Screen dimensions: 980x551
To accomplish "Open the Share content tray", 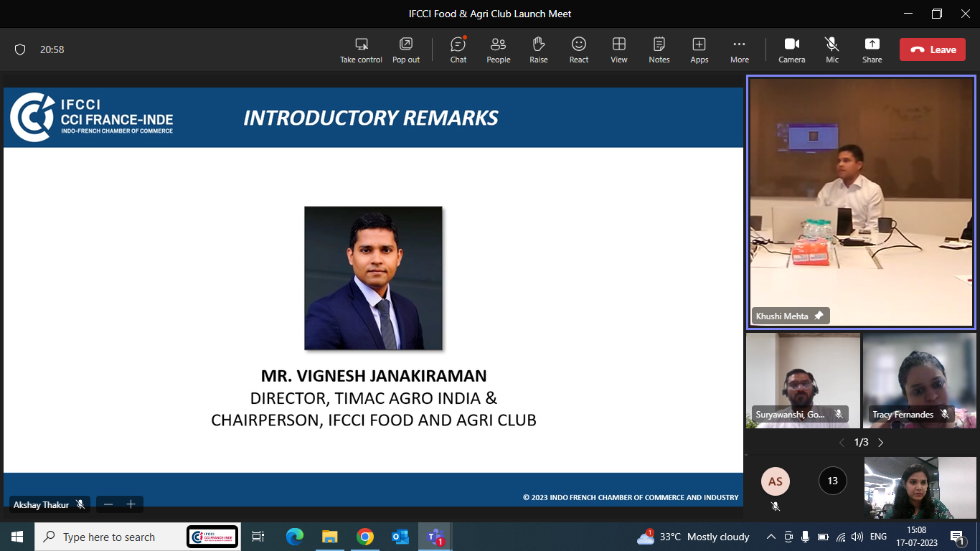I will [872, 50].
